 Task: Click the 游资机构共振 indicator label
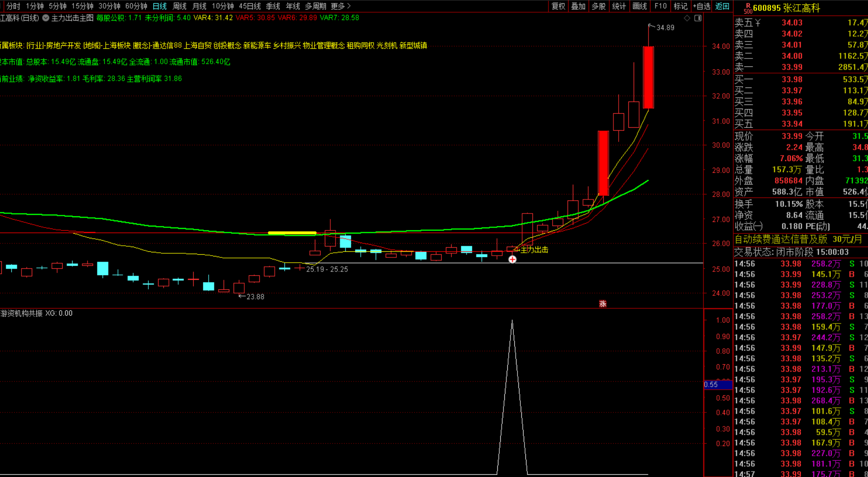tap(22, 313)
